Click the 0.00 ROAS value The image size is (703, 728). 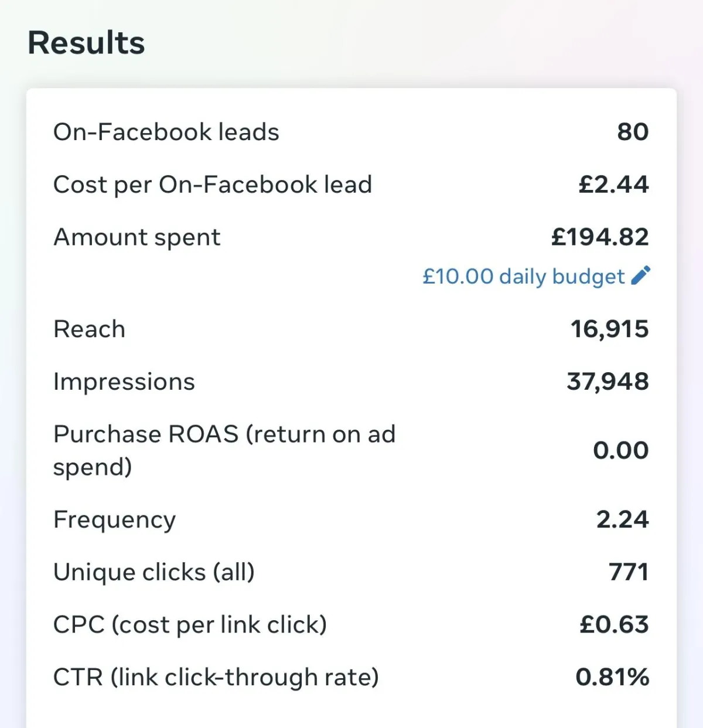click(x=621, y=450)
